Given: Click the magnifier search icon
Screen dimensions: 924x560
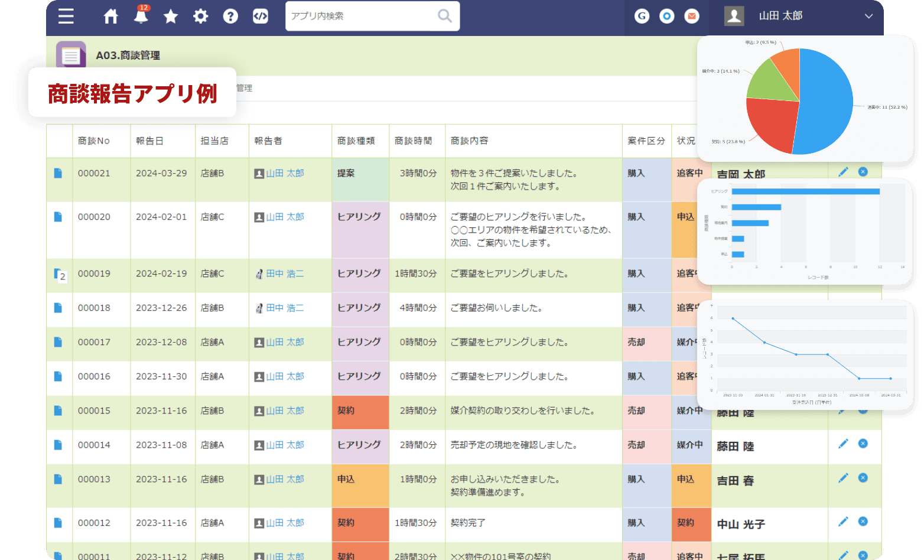Looking at the screenshot, I should (444, 16).
